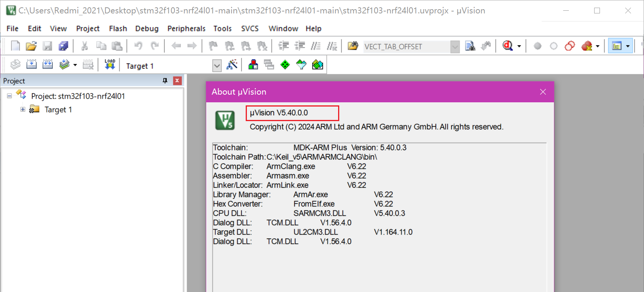Image resolution: width=644 pixels, height=292 pixels.
Task: Download code to flash with LOAD icon
Action: (x=110, y=64)
